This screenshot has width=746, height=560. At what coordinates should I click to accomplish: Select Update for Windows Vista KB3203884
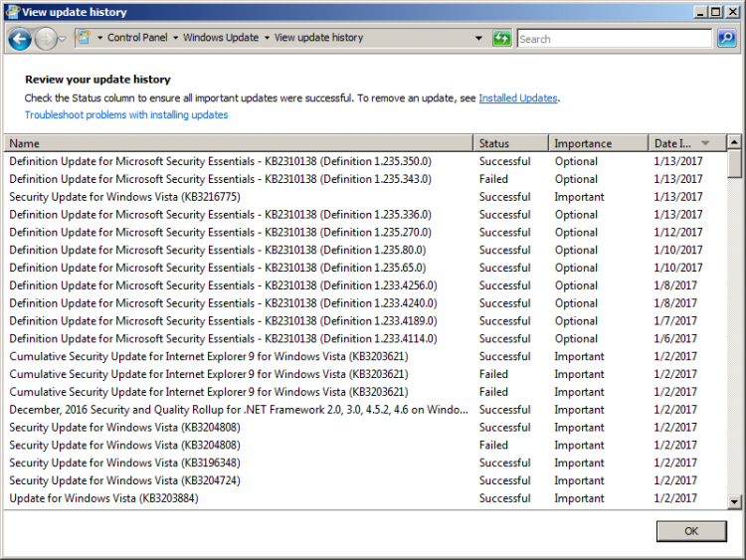click(x=365, y=498)
